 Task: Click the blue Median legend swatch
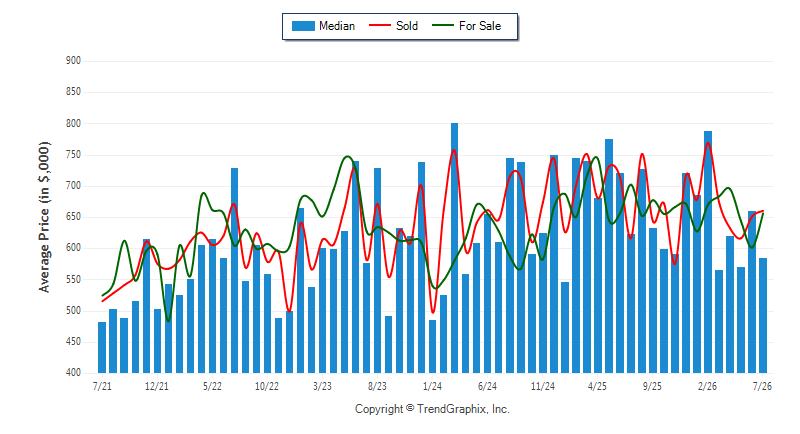[303, 26]
